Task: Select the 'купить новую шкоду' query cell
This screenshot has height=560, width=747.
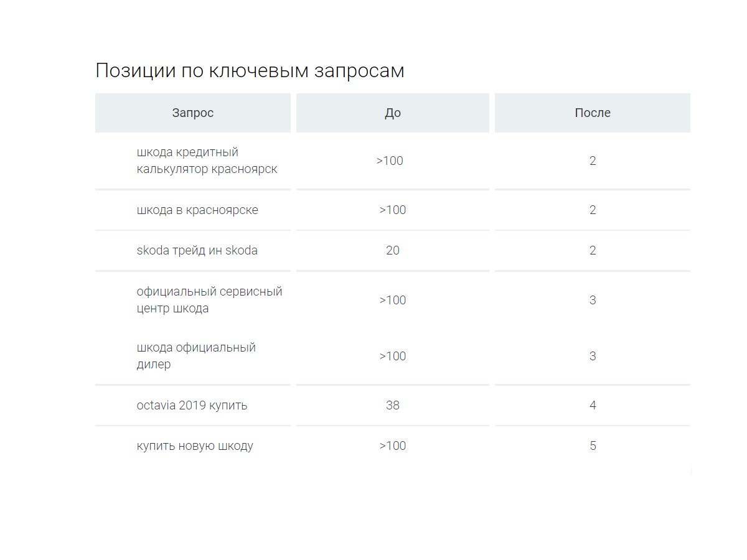Action: point(195,446)
